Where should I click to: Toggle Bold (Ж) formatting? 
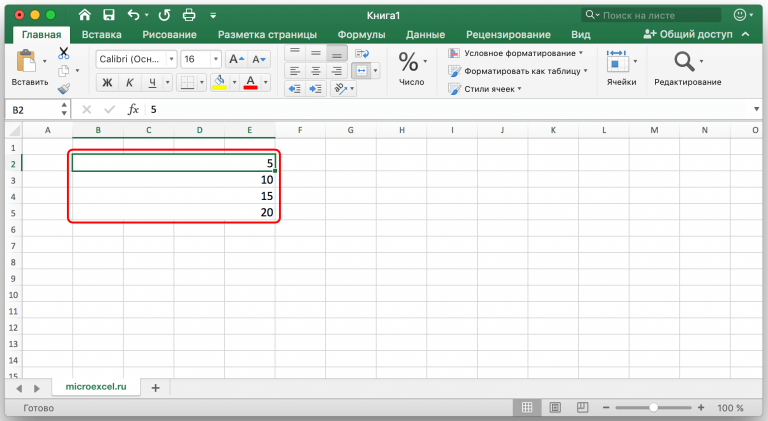point(106,82)
